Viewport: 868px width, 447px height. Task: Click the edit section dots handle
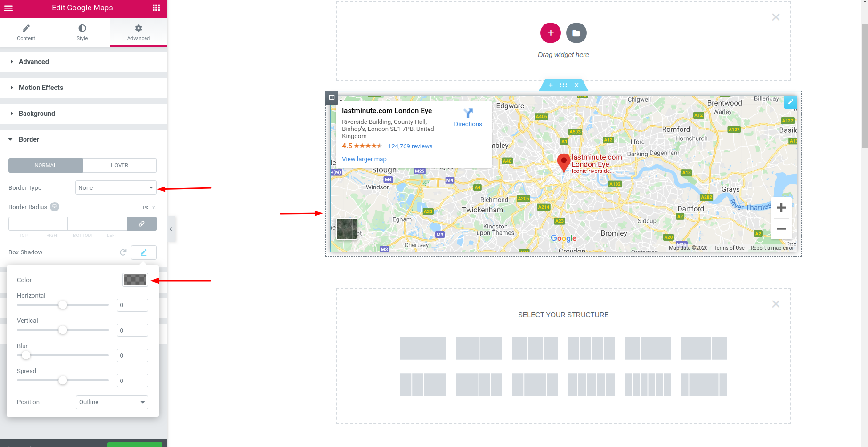click(x=563, y=85)
